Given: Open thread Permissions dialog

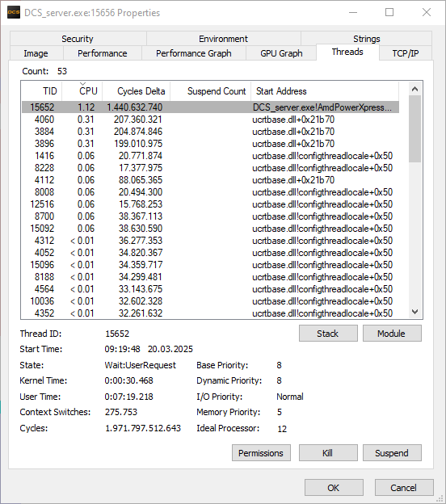Looking at the screenshot, I should 261,453.
